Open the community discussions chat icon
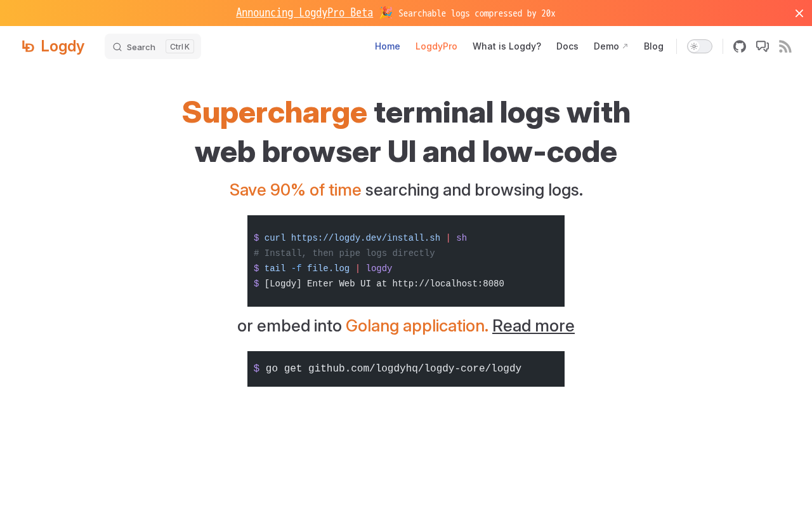The width and height of the screenshot is (812, 508). point(763,46)
